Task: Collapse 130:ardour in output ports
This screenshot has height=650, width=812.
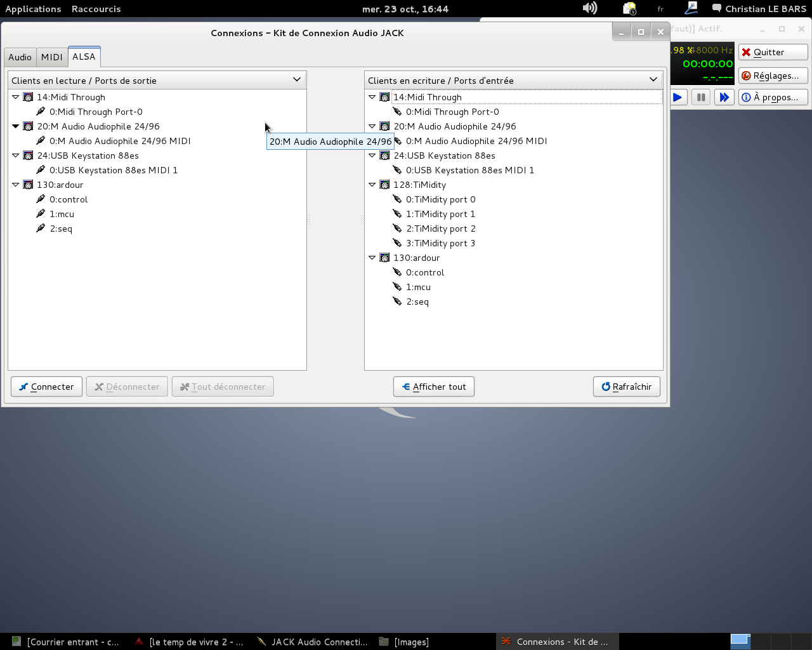Action: pos(16,185)
